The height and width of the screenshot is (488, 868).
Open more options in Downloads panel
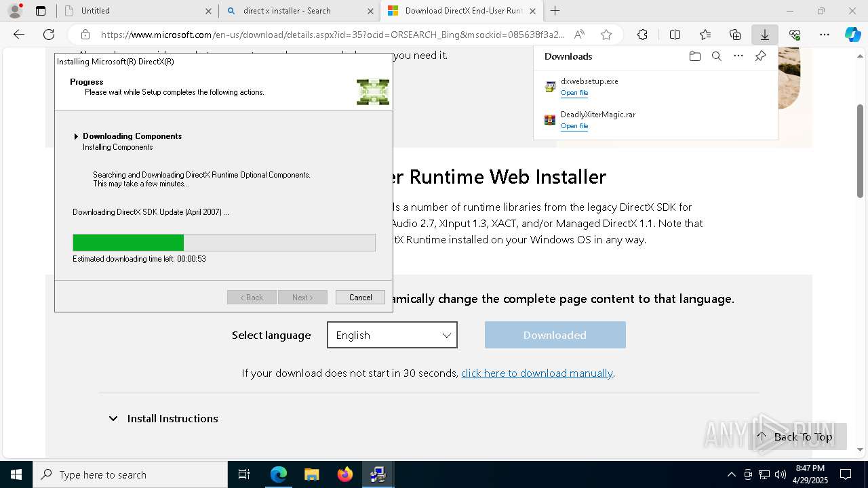(738, 56)
